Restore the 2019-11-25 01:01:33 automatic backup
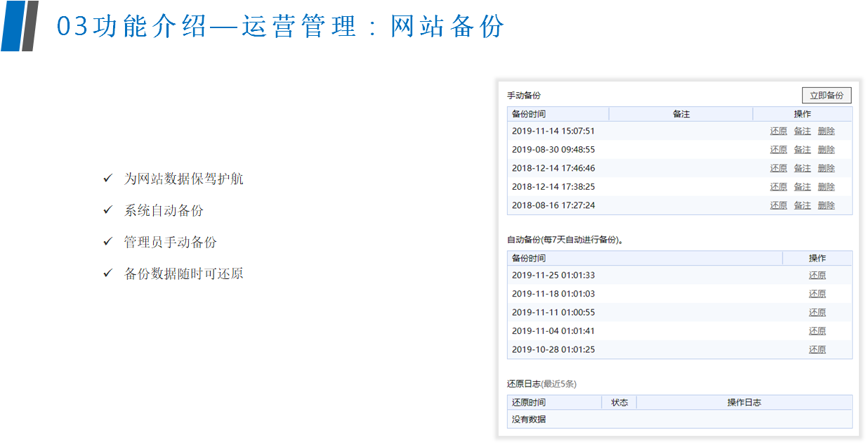 (x=817, y=276)
